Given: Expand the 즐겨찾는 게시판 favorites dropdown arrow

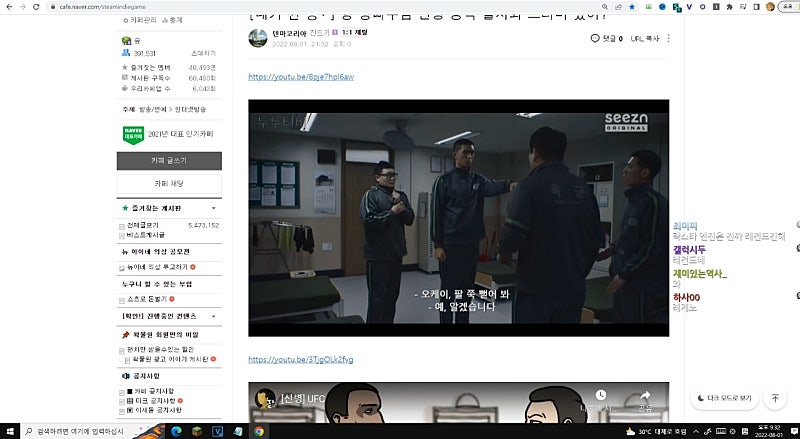Looking at the screenshot, I should click(x=214, y=208).
